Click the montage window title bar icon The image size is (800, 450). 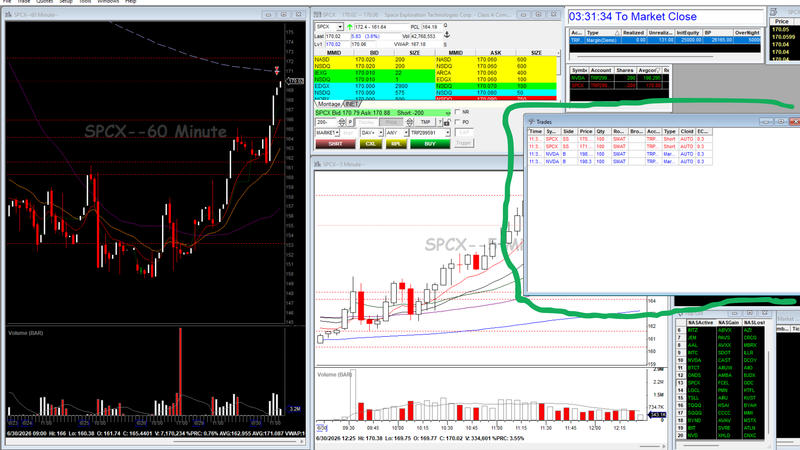pos(317,14)
